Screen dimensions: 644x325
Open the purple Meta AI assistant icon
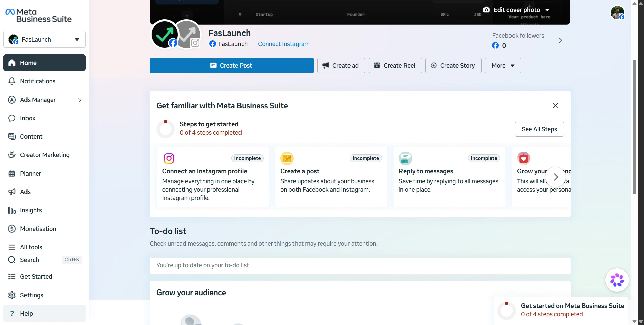point(617,280)
